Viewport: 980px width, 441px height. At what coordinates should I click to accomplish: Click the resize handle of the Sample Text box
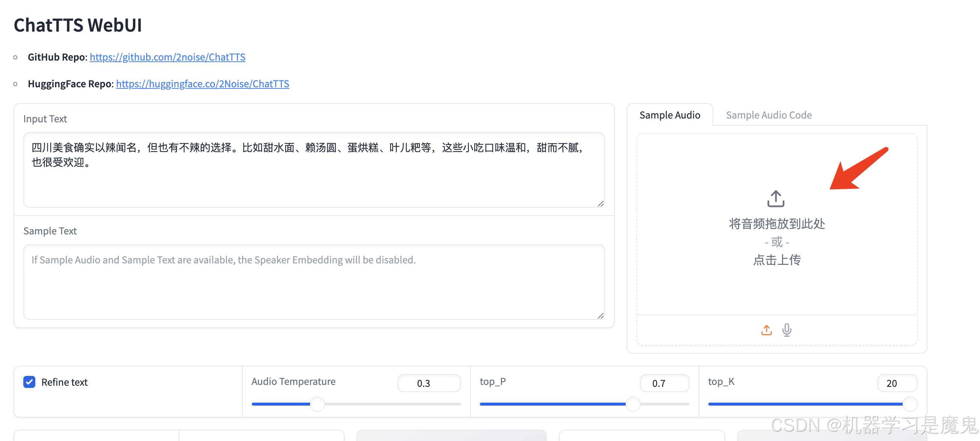coord(601,315)
